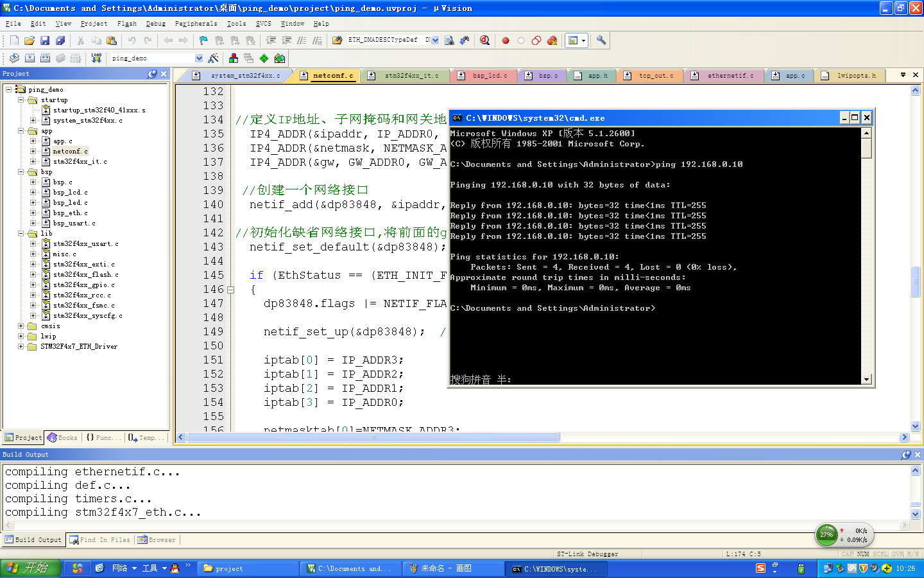
Task: Indent selected lines icon
Action: coord(271,40)
